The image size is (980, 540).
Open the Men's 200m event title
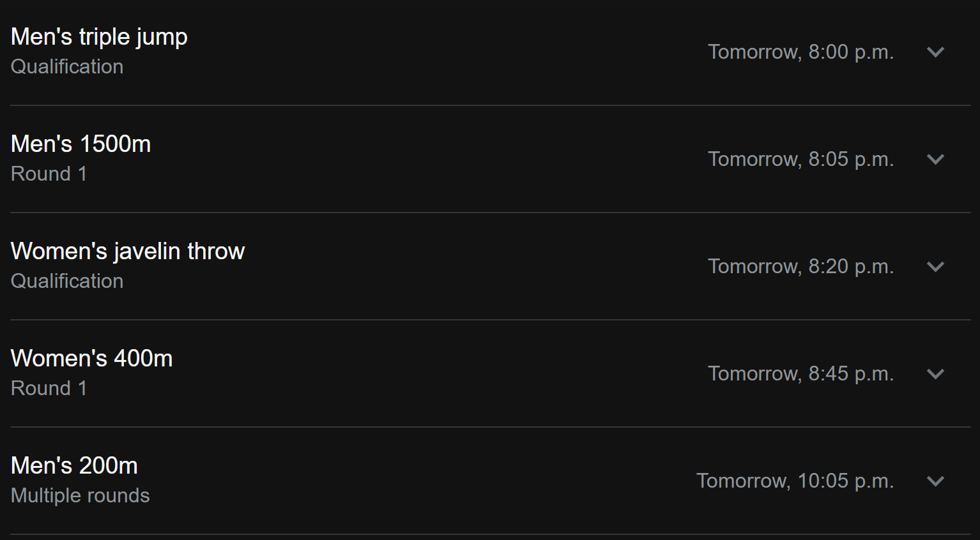74,465
